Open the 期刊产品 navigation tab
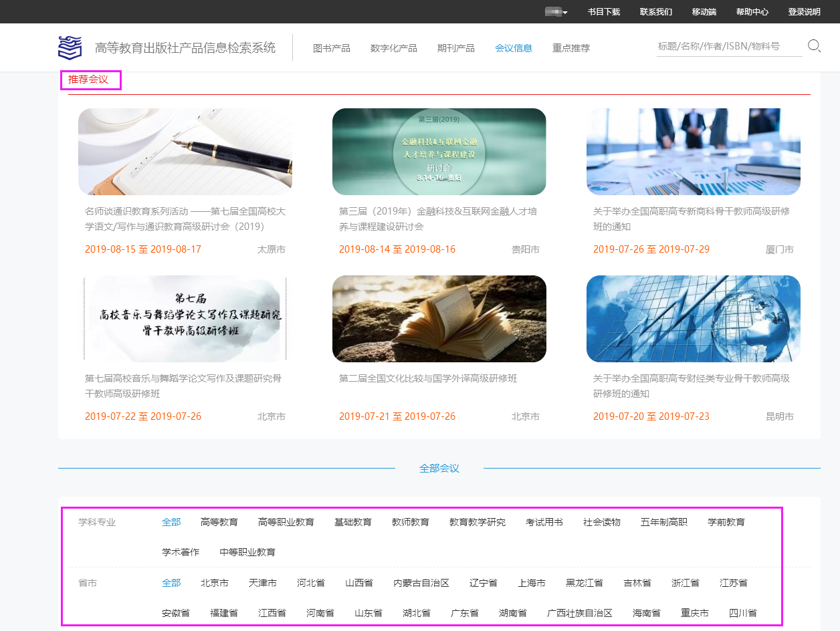Viewport: 840px width, 631px height. (456, 48)
